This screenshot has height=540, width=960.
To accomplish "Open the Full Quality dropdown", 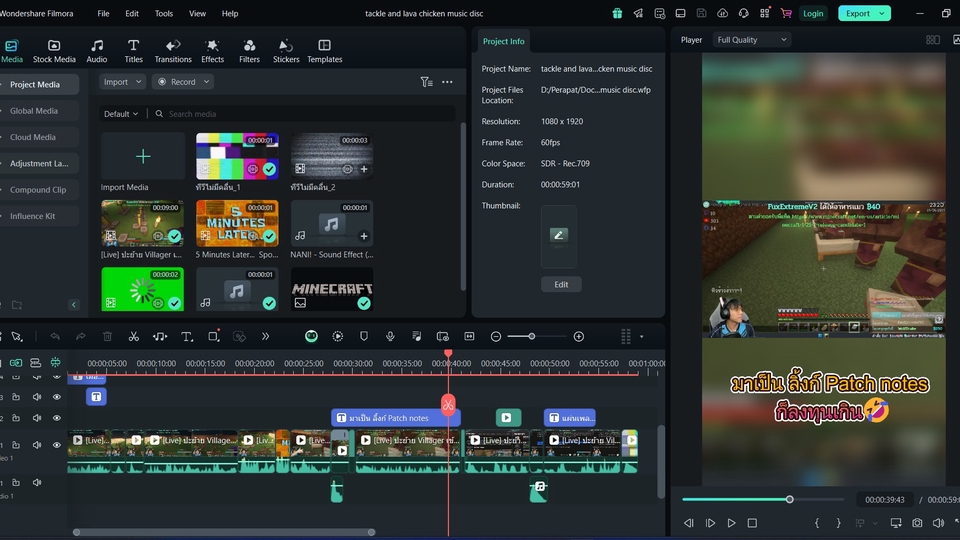I will coord(751,40).
